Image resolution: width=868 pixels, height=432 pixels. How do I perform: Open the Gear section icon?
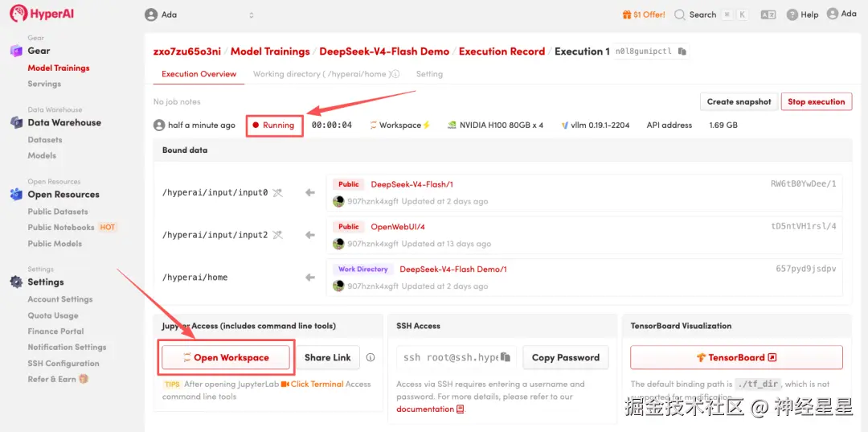[16, 51]
